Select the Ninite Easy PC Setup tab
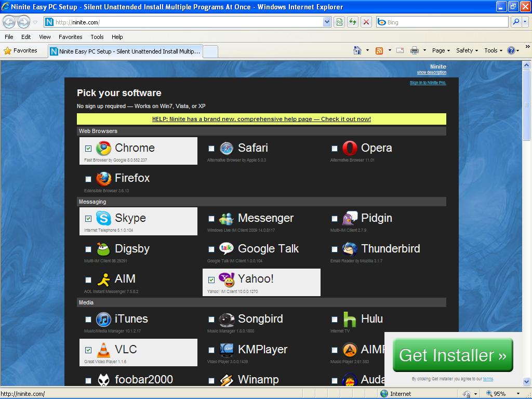 (125, 51)
